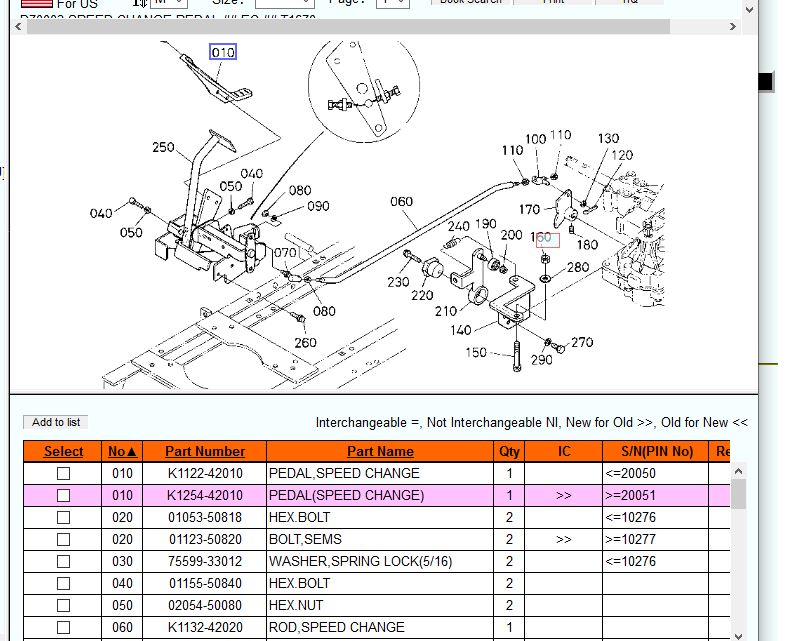The width and height of the screenshot is (804, 641).
Task: Click HEX.NUT part name cell
Action: (380, 606)
